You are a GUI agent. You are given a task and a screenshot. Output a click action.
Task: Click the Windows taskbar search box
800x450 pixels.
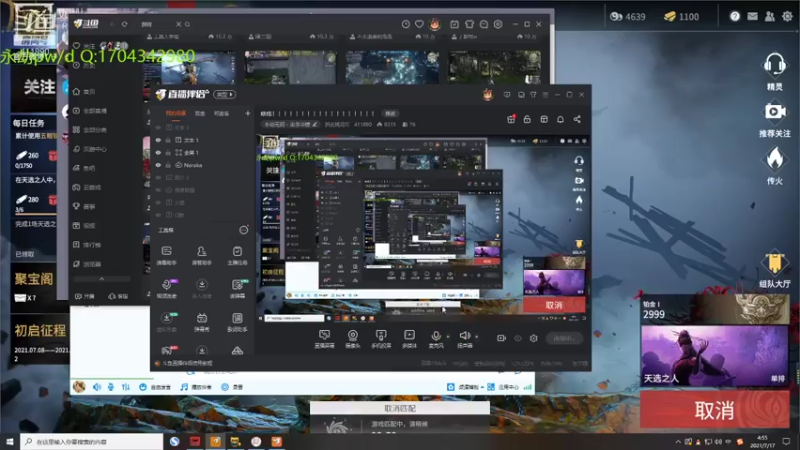click(92, 441)
